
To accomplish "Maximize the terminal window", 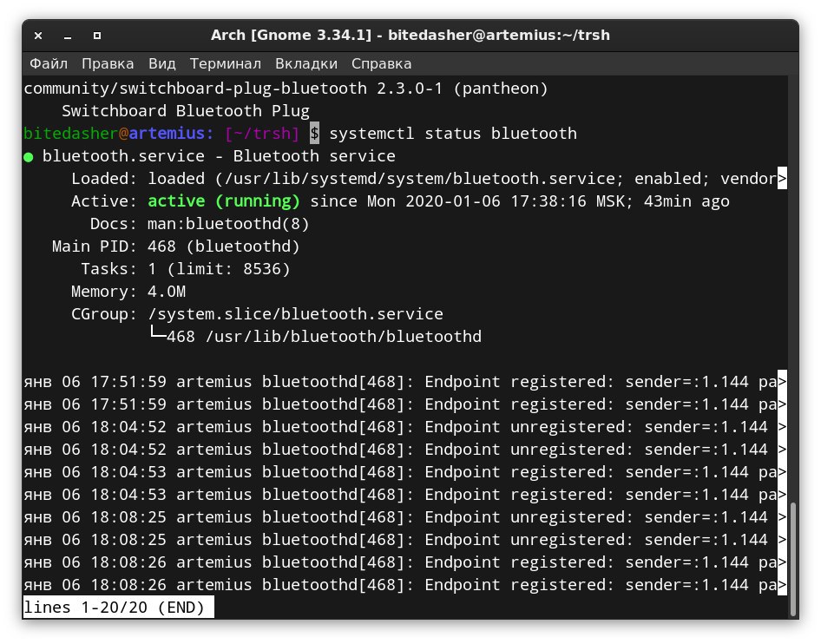I will pyautogui.click(x=97, y=36).
